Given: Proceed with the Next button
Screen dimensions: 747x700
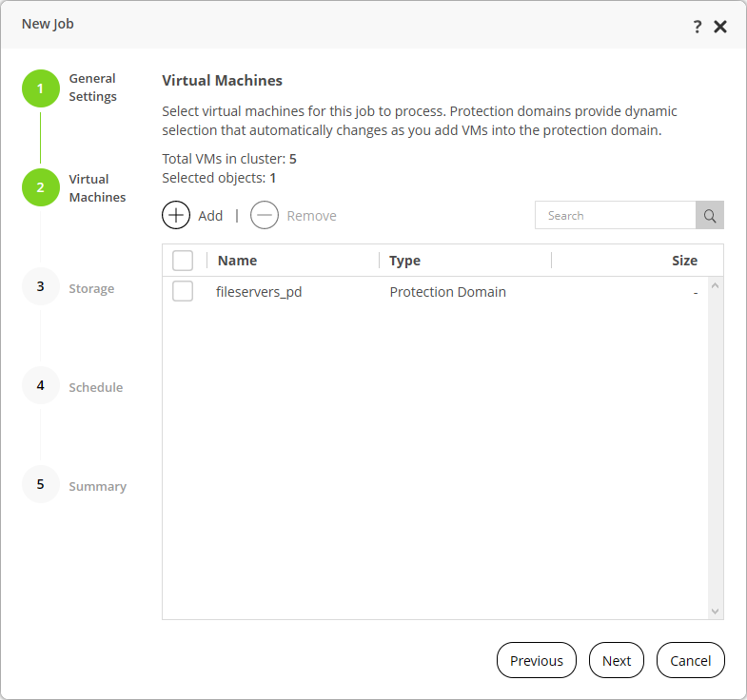Looking at the screenshot, I should [x=617, y=661].
